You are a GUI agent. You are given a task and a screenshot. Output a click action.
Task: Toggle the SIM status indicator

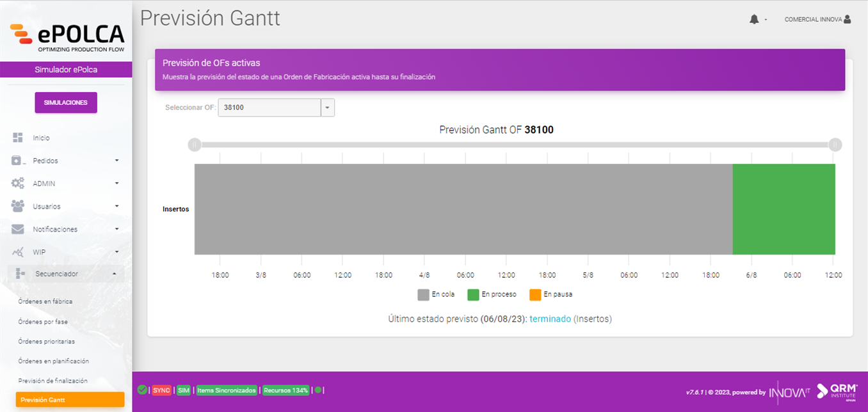coord(182,390)
